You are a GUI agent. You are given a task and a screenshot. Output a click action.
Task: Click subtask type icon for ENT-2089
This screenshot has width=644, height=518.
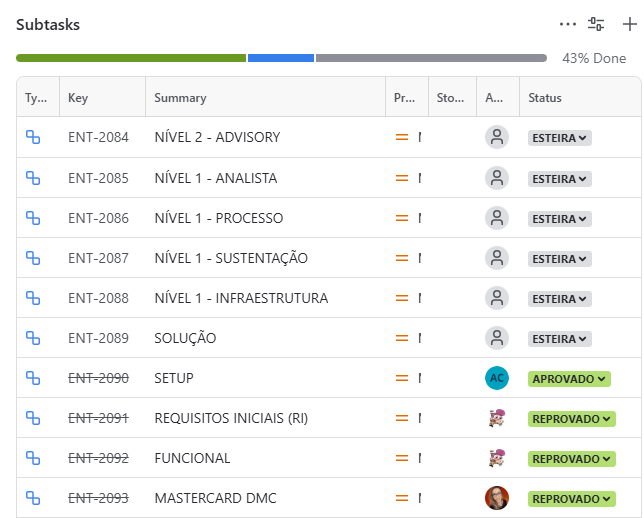[x=33, y=338]
